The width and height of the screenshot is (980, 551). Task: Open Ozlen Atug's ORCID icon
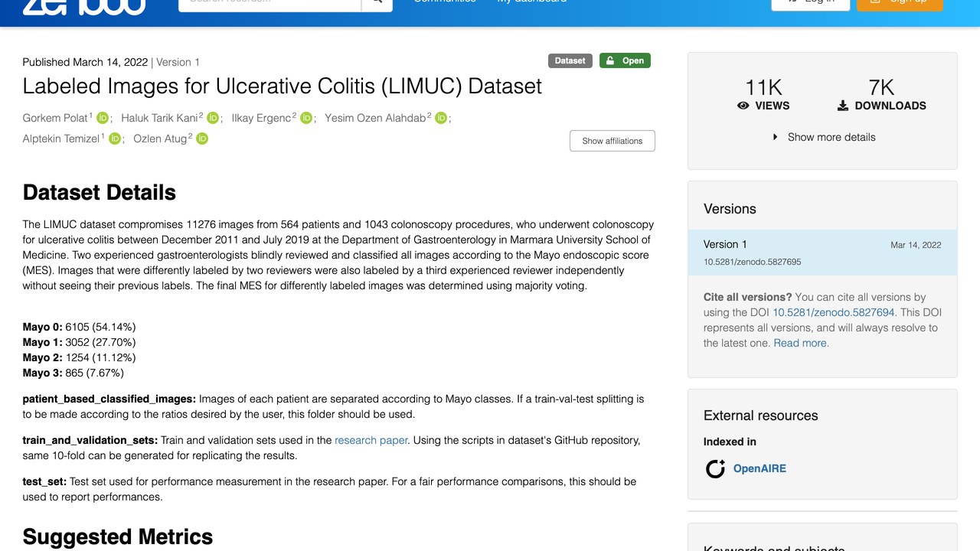(202, 139)
